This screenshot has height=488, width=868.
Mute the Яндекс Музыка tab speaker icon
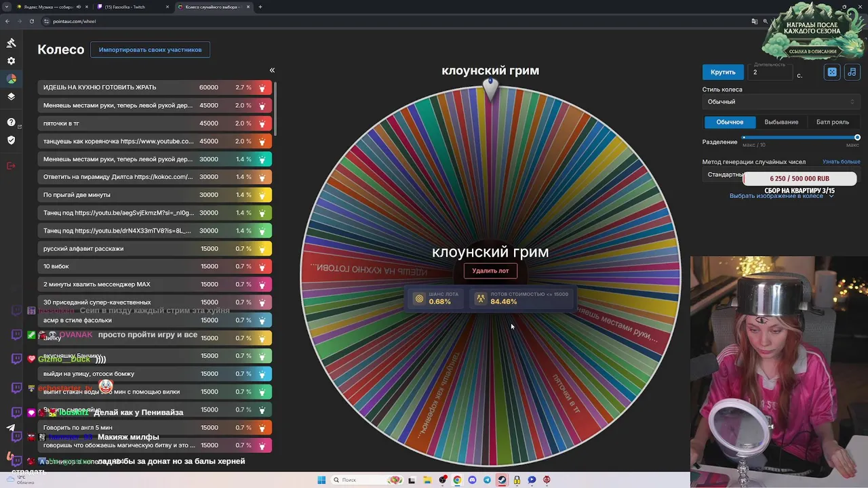point(79,7)
